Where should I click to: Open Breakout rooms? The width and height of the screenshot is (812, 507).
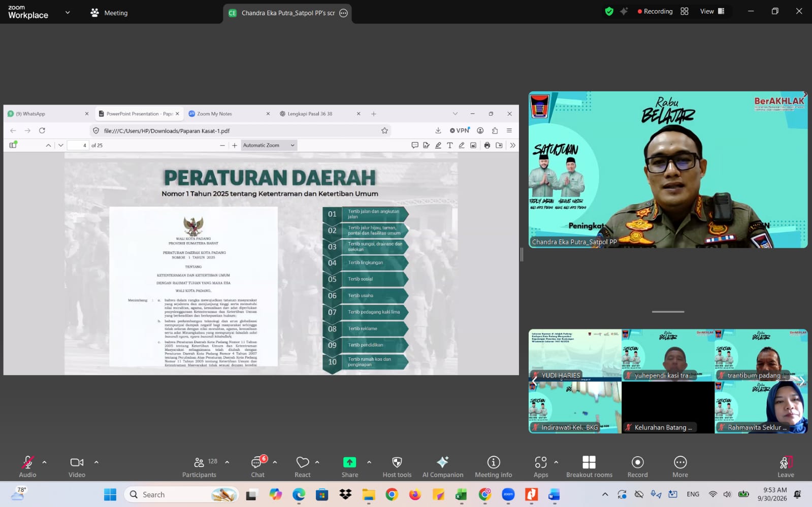589,466
